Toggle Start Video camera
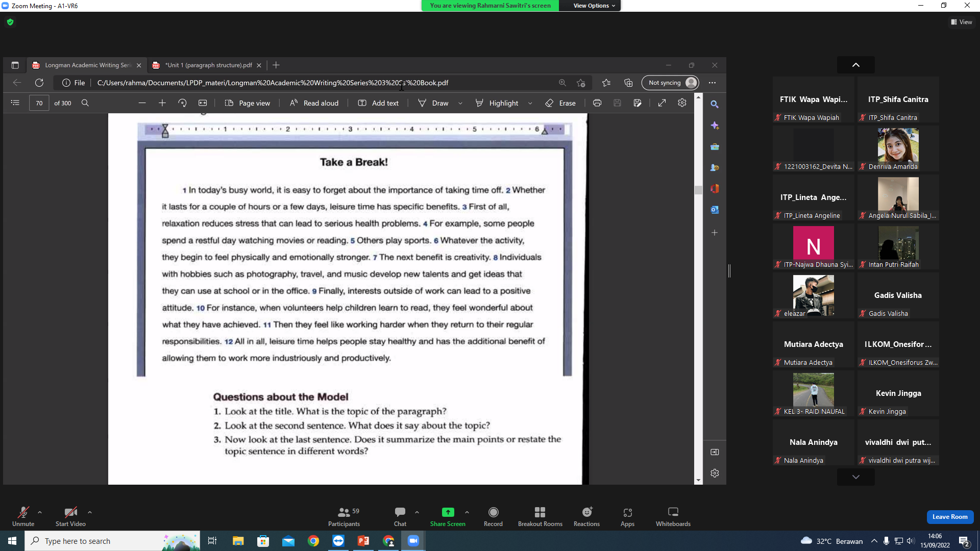 70,516
